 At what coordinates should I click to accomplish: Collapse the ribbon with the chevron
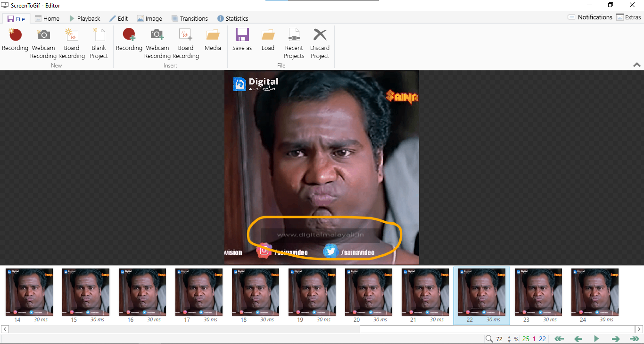(636, 65)
